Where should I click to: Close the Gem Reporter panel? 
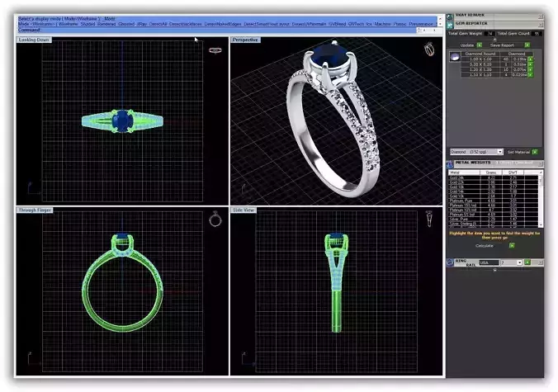[x=541, y=25]
